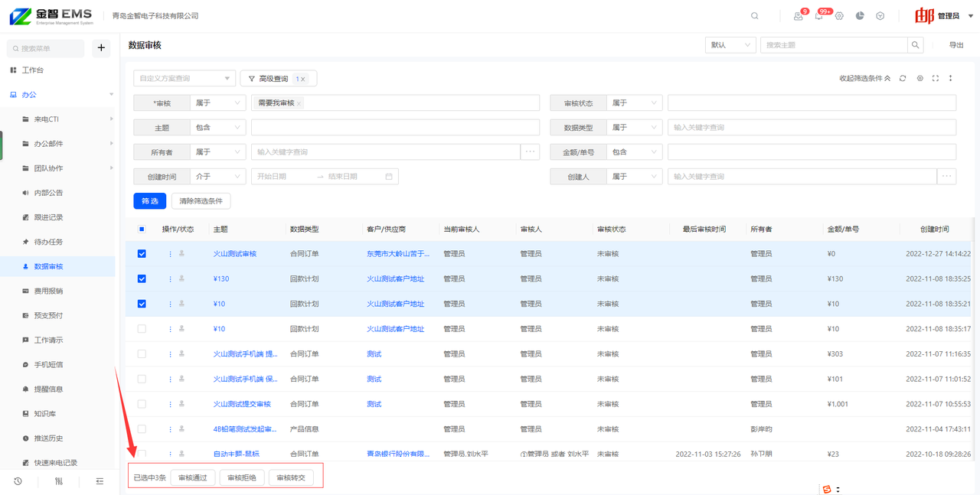Toggle fullscreen mode for the list
Viewport: 980px width, 495px height.
(x=936, y=78)
